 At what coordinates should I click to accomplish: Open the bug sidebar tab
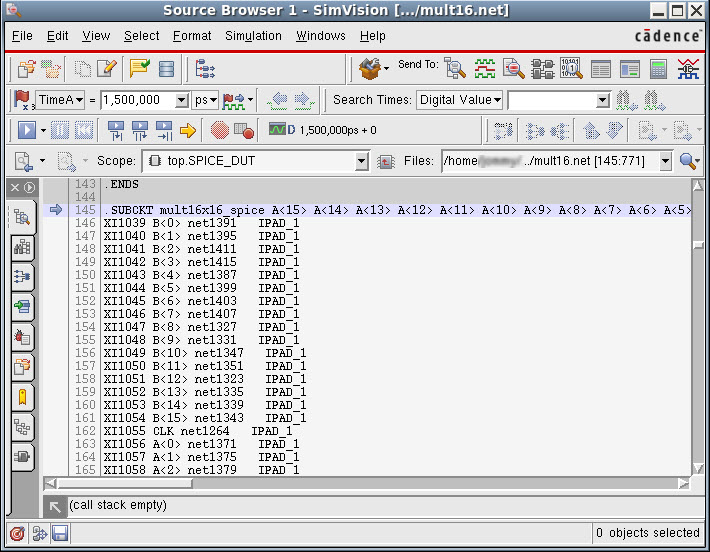coord(22,337)
